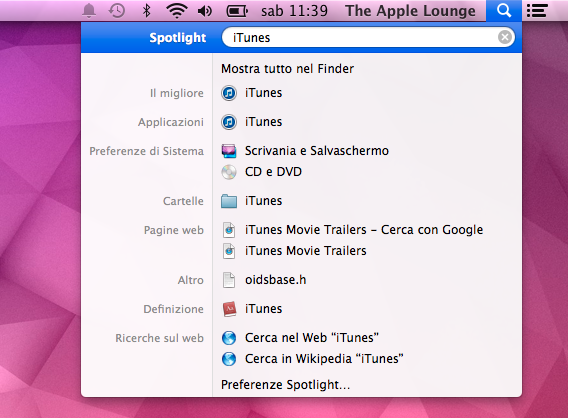Open Time Machine menu bar icon
This screenshot has height=418, width=568.
(117, 11)
